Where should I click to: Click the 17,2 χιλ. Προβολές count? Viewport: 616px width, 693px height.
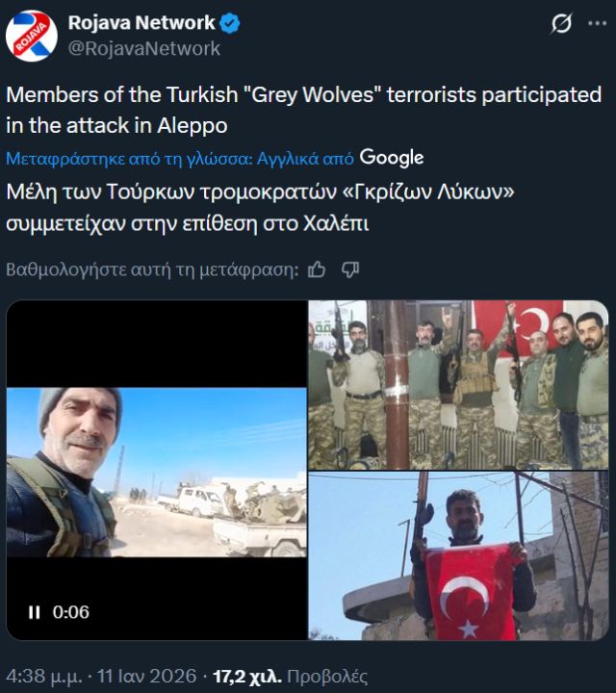pyautogui.click(x=290, y=676)
